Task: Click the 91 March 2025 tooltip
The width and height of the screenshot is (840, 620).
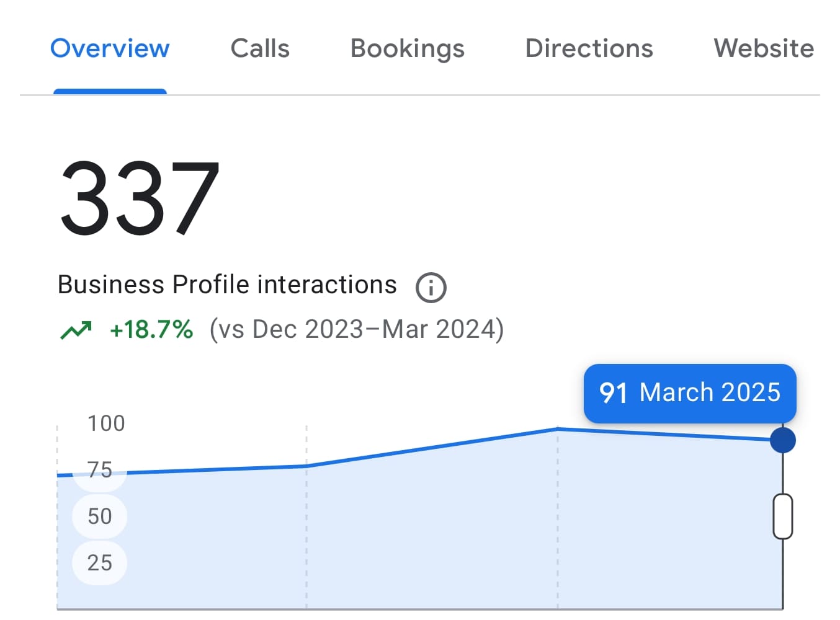Action: tap(689, 393)
